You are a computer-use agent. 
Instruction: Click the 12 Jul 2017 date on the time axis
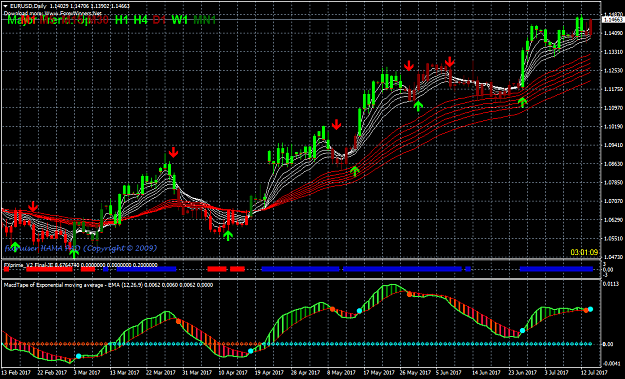tap(594, 373)
